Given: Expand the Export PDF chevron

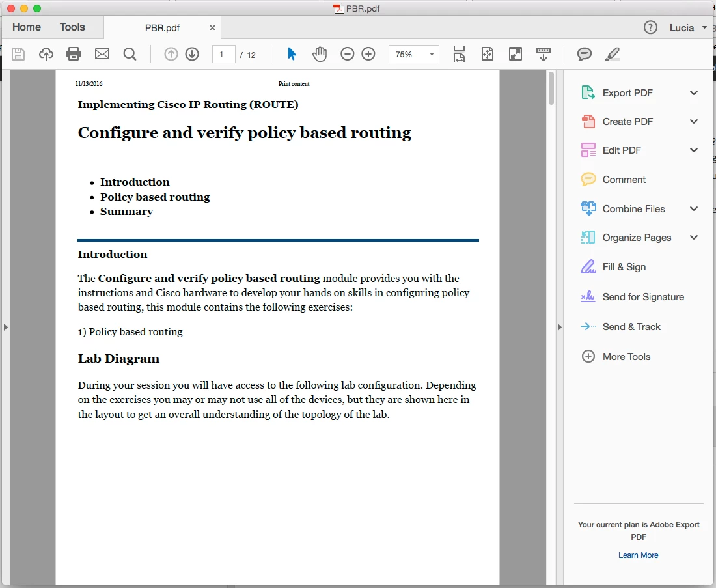Looking at the screenshot, I should pos(694,92).
